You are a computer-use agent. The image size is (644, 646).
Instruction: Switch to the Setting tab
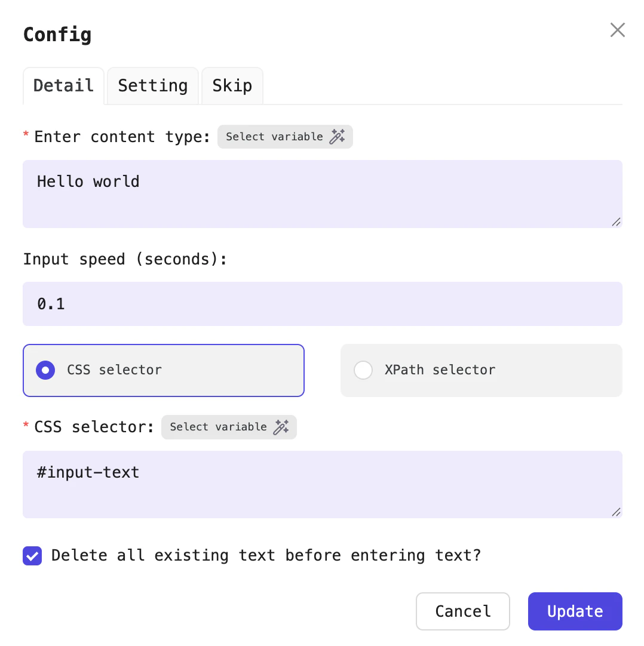[152, 85]
